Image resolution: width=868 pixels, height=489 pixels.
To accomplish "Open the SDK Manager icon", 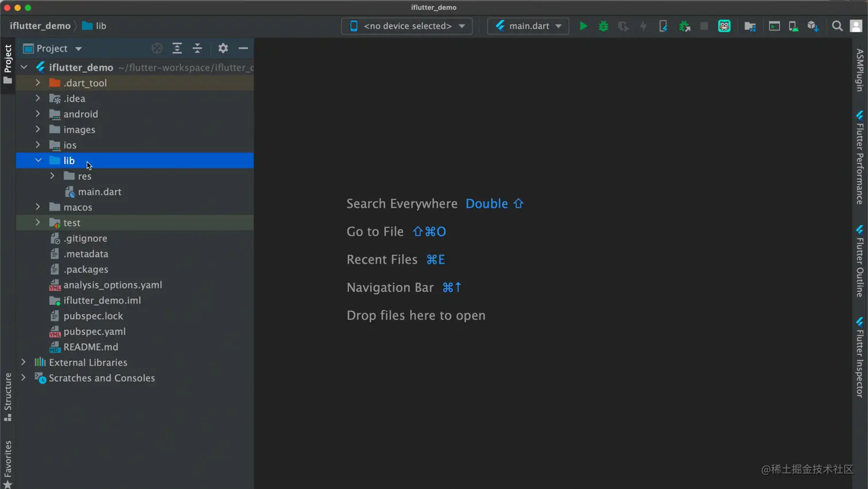I will point(813,26).
